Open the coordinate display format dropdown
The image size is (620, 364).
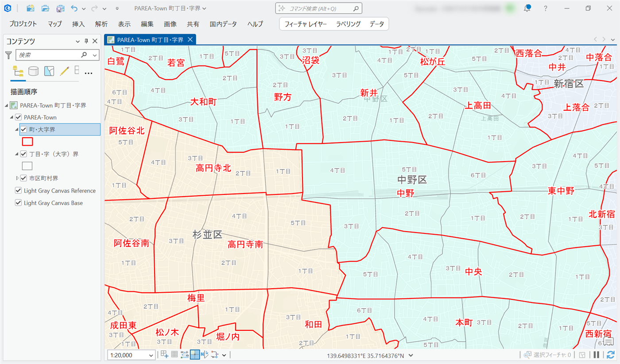click(x=411, y=355)
